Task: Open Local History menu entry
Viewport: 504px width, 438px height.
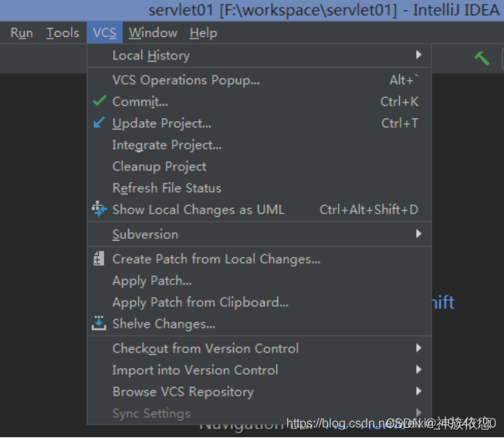Action: point(259,56)
